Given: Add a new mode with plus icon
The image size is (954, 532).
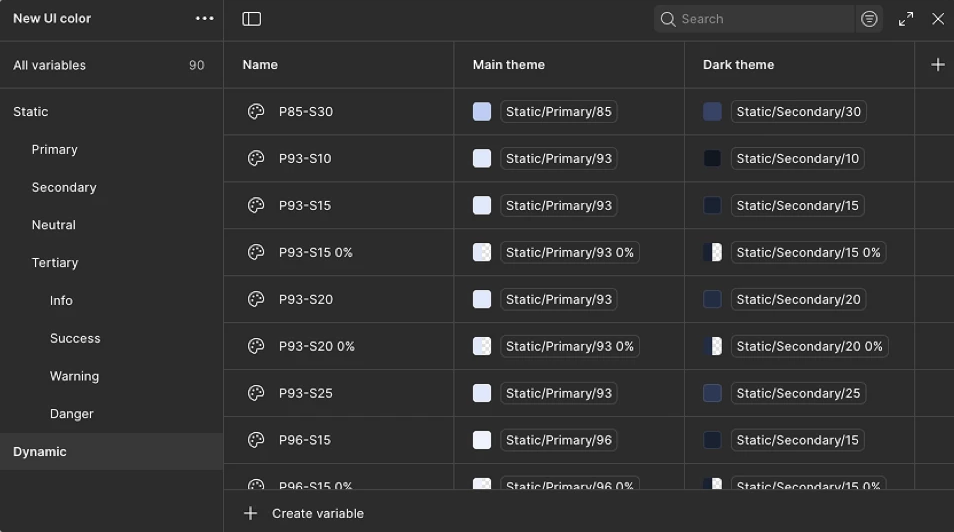Looking at the screenshot, I should (x=937, y=65).
